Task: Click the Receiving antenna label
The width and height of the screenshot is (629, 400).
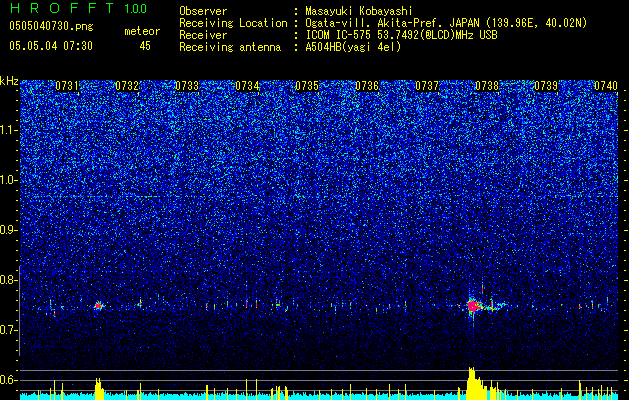Action: click(230, 47)
